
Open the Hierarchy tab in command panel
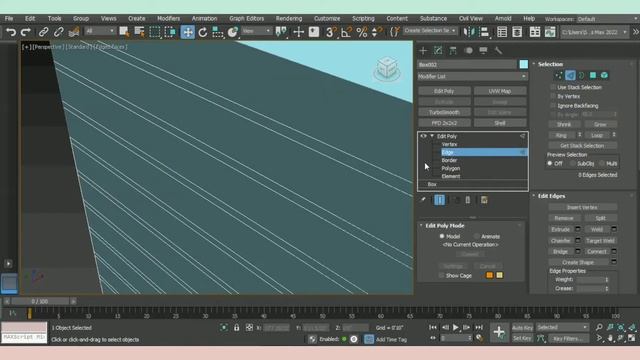(x=453, y=51)
